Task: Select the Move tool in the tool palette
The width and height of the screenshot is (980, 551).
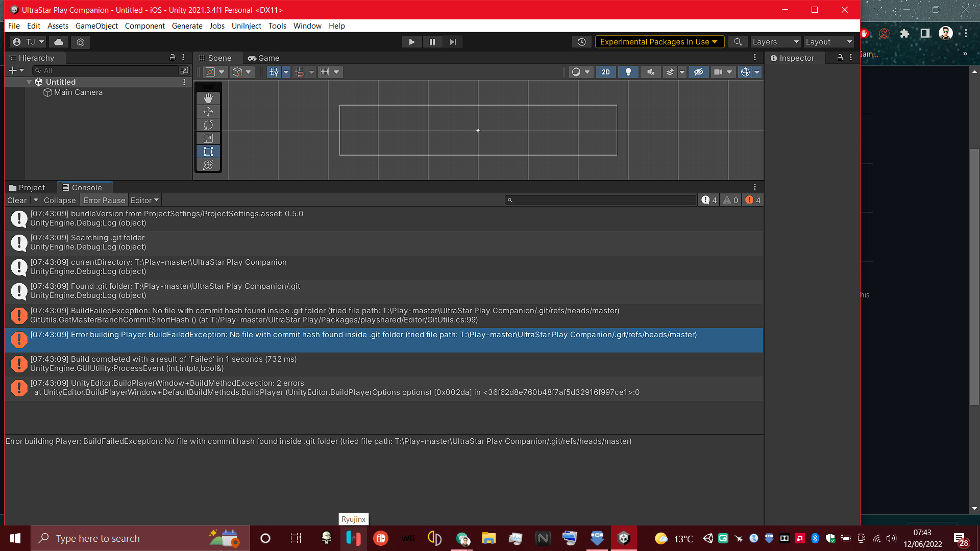Action: click(208, 111)
